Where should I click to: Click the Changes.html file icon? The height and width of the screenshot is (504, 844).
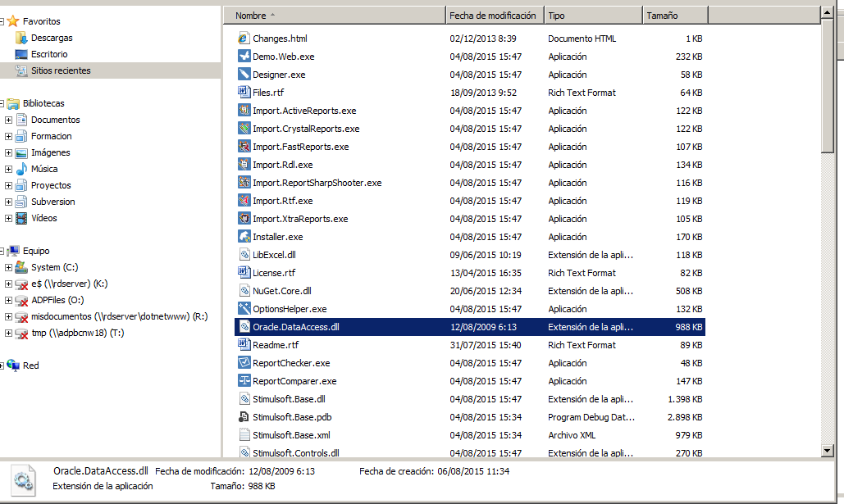pyautogui.click(x=244, y=39)
